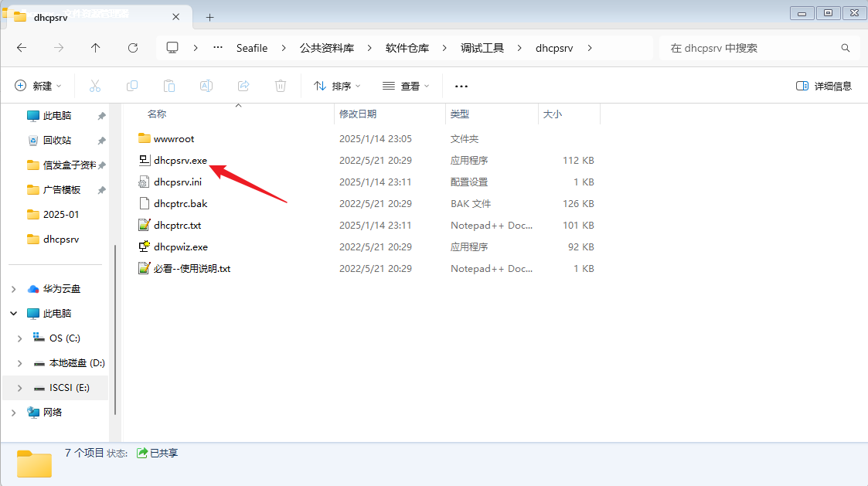Screen dimensions: 868x486
Task: Click the Cut scissors icon in toolbar
Action: pos(95,86)
